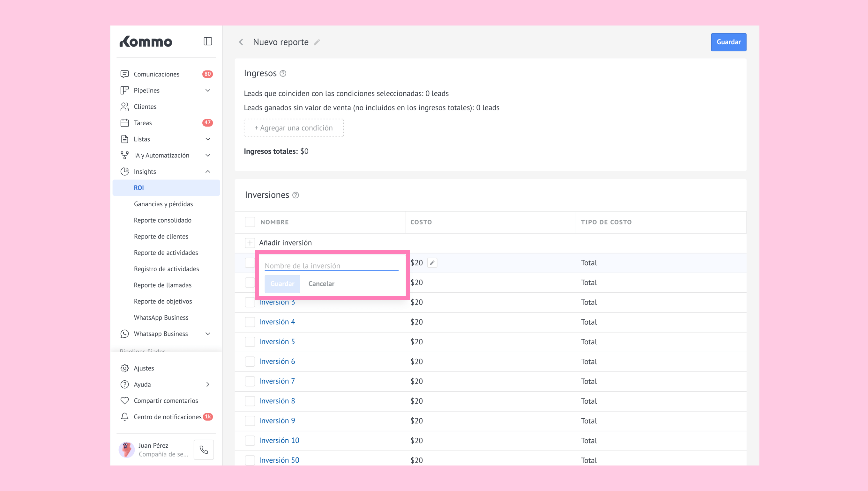
Task: Check the box for Inversión 4
Action: click(250, 322)
